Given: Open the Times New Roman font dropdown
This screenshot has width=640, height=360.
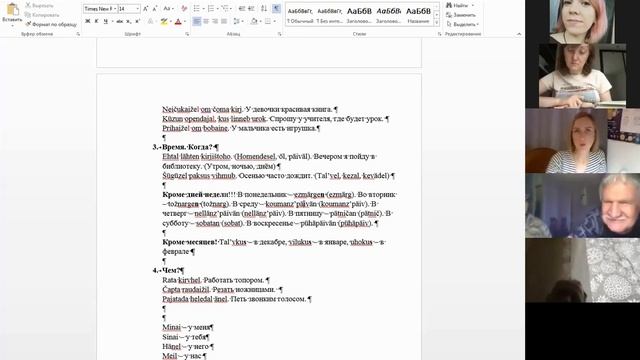Looking at the screenshot, I should [115, 9].
